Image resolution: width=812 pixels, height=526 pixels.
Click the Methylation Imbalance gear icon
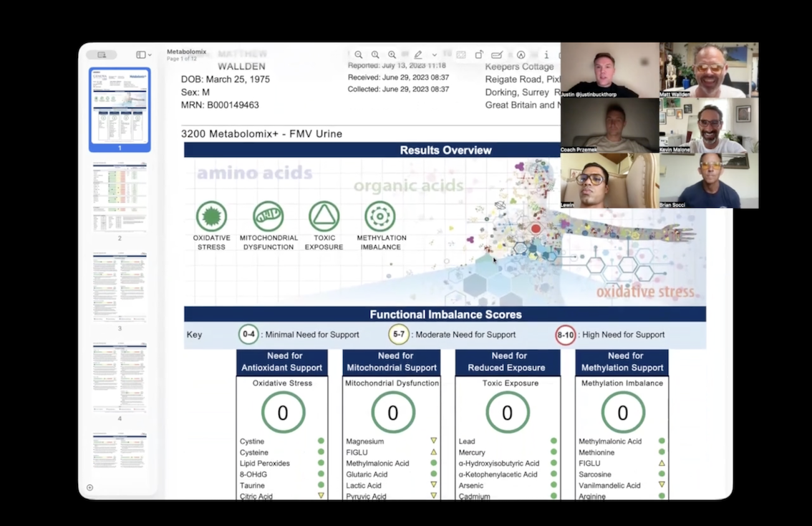point(380,216)
